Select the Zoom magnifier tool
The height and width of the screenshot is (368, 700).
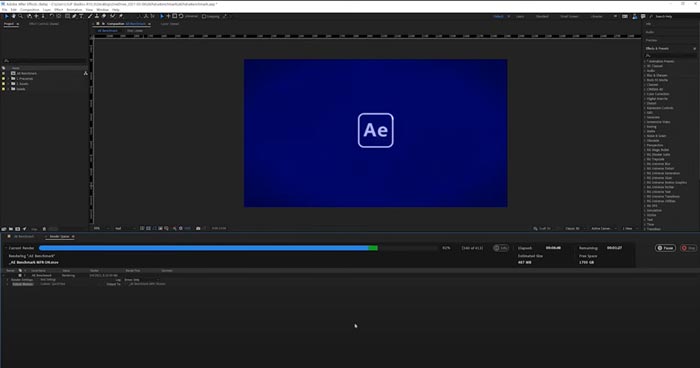click(21, 16)
